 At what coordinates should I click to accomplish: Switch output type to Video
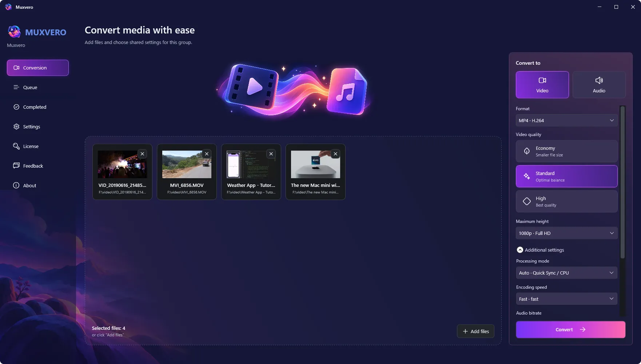coord(542,85)
